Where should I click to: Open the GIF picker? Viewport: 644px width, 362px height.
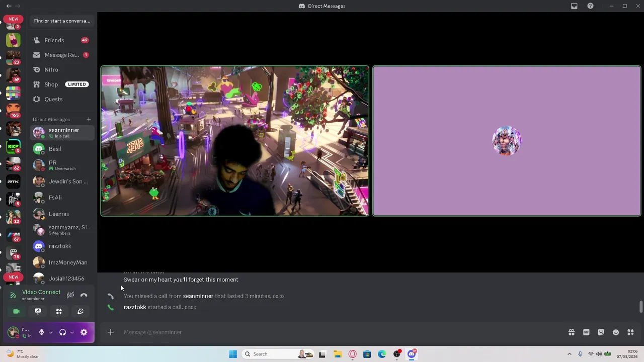point(586,332)
